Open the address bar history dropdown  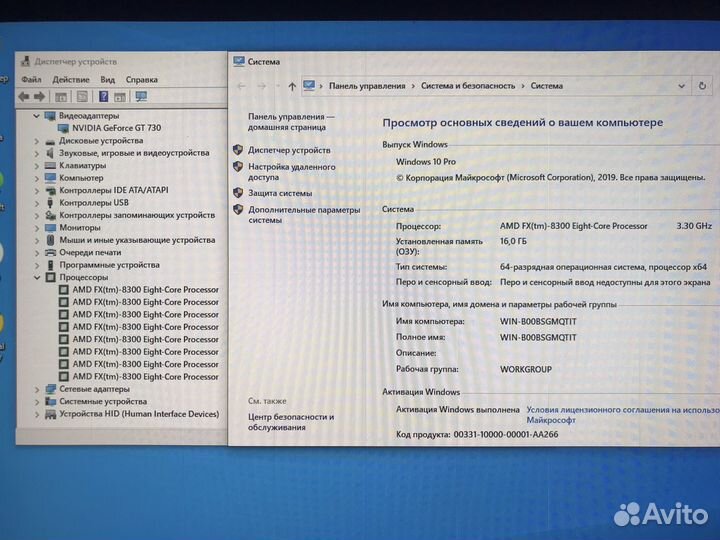[x=681, y=86]
